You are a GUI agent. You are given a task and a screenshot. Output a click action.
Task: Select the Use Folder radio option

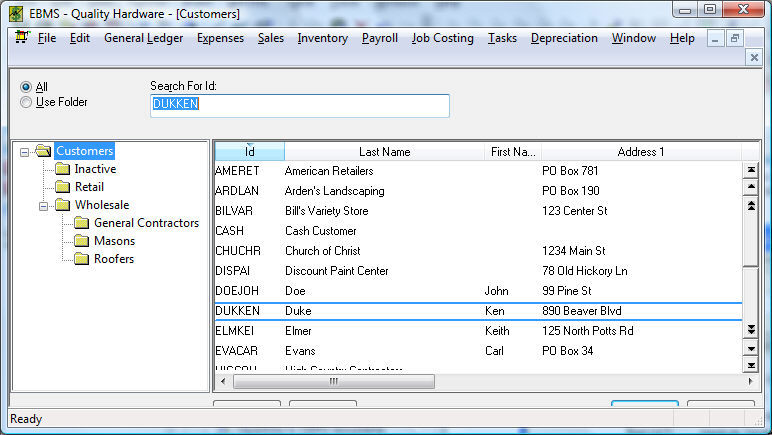pyautogui.click(x=26, y=102)
